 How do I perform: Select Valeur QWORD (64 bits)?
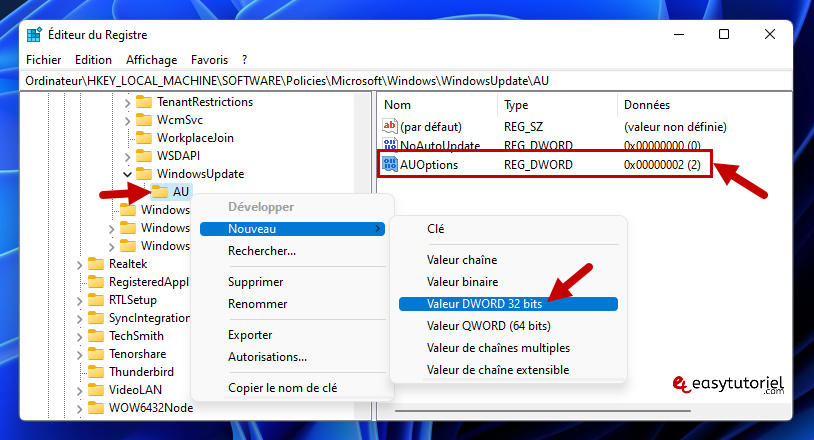pyautogui.click(x=508, y=326)
